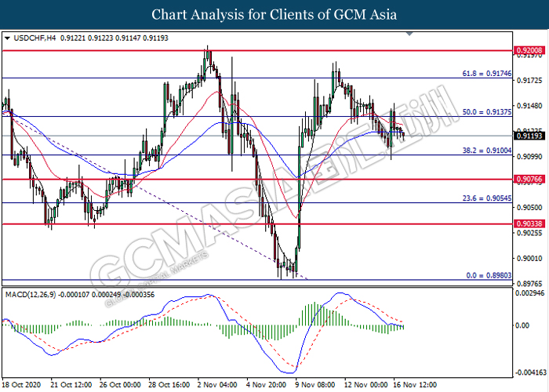Image resolution: width=549 pixels, height=392 pixels.
Task: Click the 0.002946 MACD scale value
Action: pos(530,293)
